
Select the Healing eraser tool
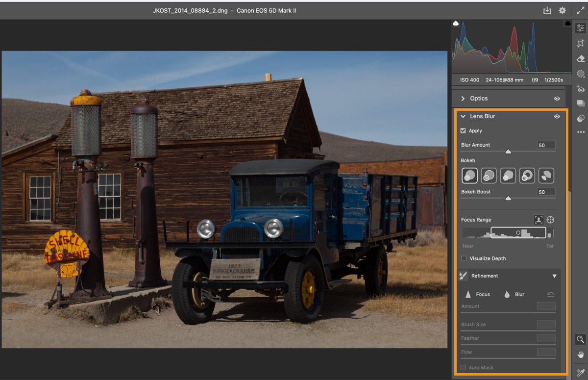[x=581, y=59]
